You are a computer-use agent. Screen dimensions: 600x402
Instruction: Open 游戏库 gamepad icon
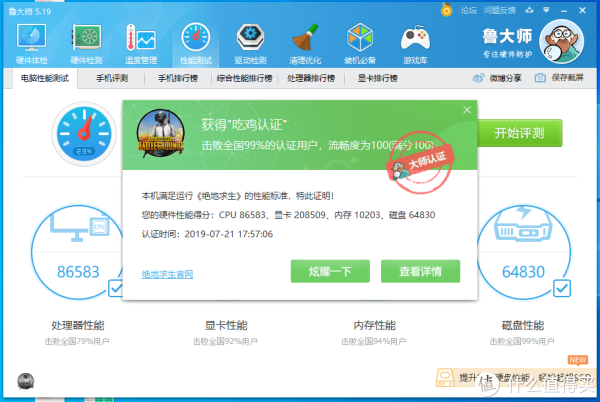coord(415,43)
